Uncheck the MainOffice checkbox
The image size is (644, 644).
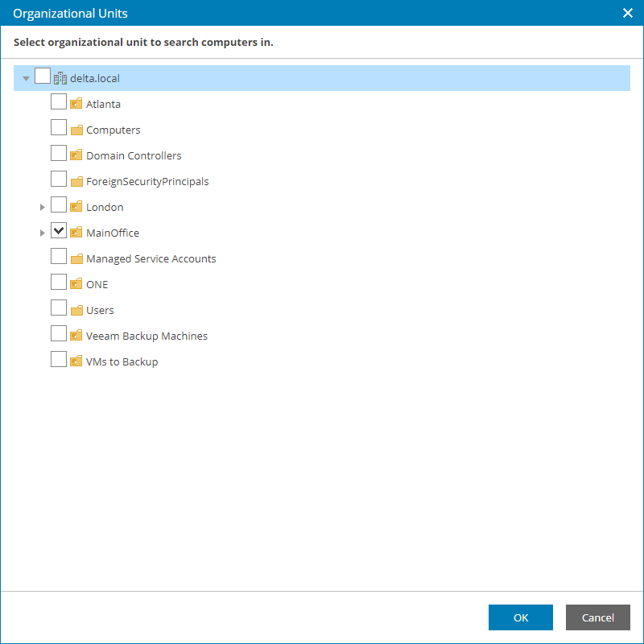coord(59,230)
